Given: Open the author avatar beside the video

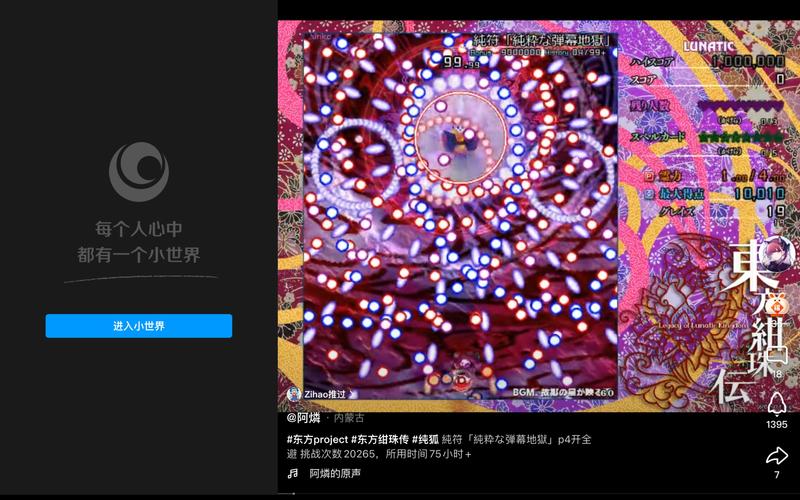Looking at the screenshot, I should click(777, 254).
